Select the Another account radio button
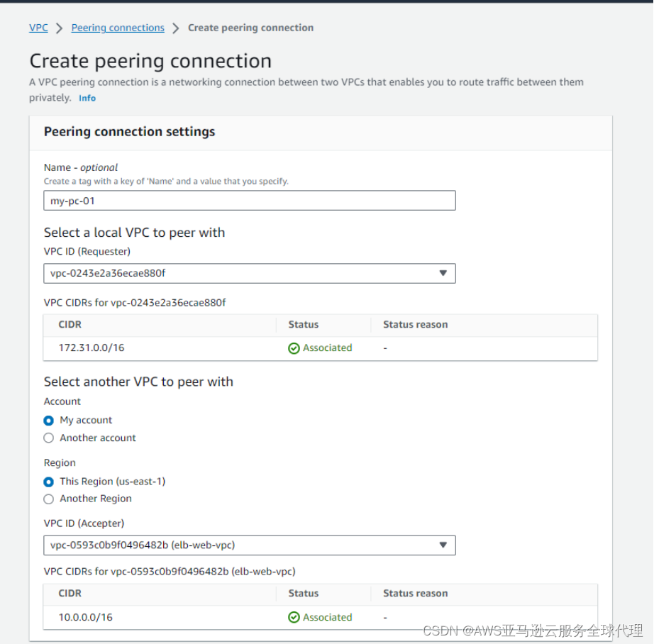 click(x=48, y=438)
